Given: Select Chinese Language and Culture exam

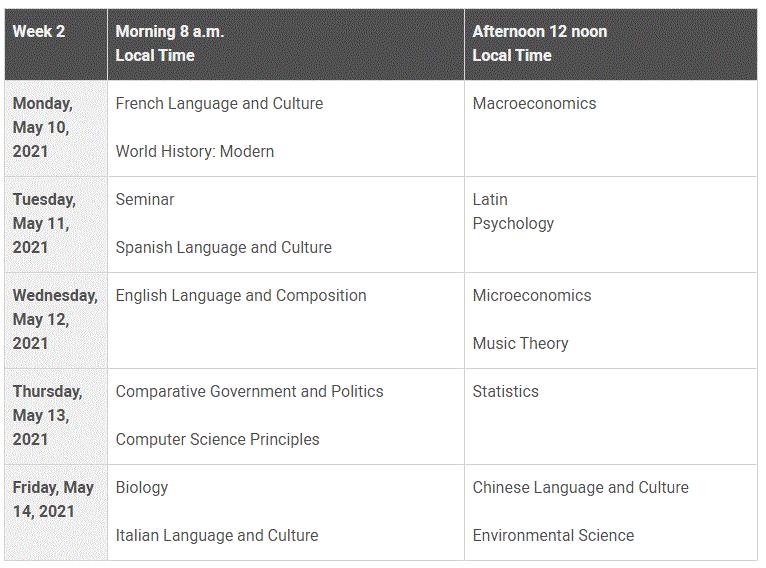Looking at the screenshot, I should point(580,487).
